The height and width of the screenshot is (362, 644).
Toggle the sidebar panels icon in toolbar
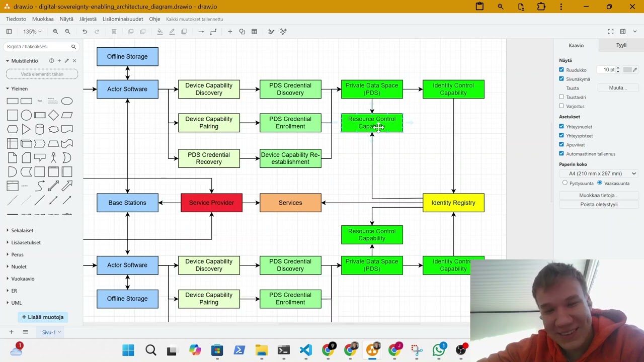pos(9,32)
